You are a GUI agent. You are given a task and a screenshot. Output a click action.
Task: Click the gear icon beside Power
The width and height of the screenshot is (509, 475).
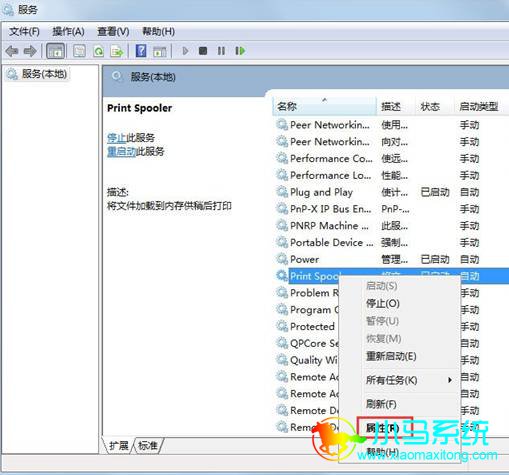[282, 259]
